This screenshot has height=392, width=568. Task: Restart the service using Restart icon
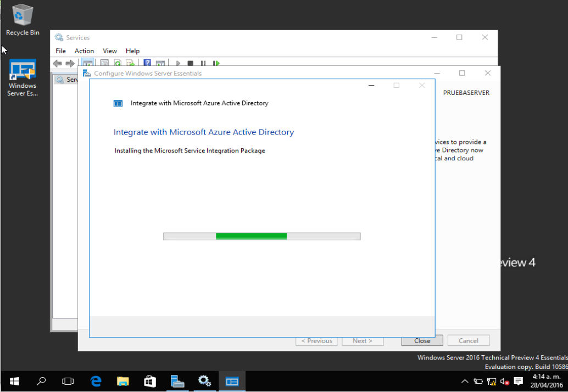[x=216, y=63]
